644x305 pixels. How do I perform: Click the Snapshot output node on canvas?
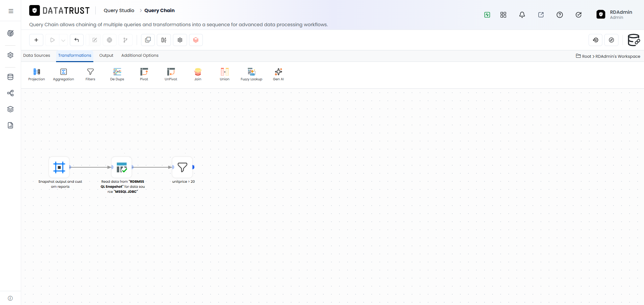coord(59,167)
